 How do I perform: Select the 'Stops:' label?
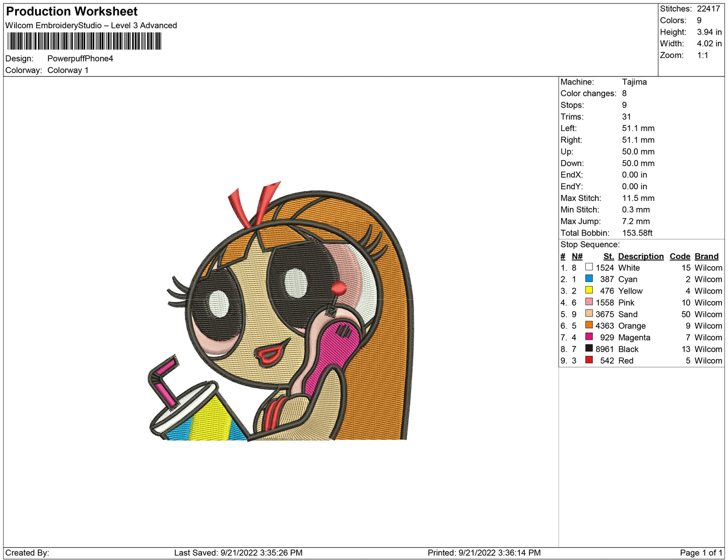572,105
